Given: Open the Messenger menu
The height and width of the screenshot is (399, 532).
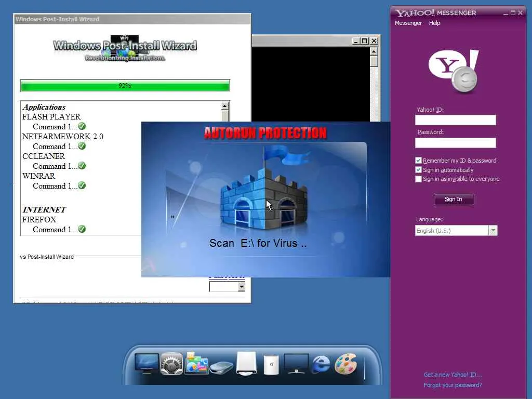Looking at the screenshot, I should (408, 23).
